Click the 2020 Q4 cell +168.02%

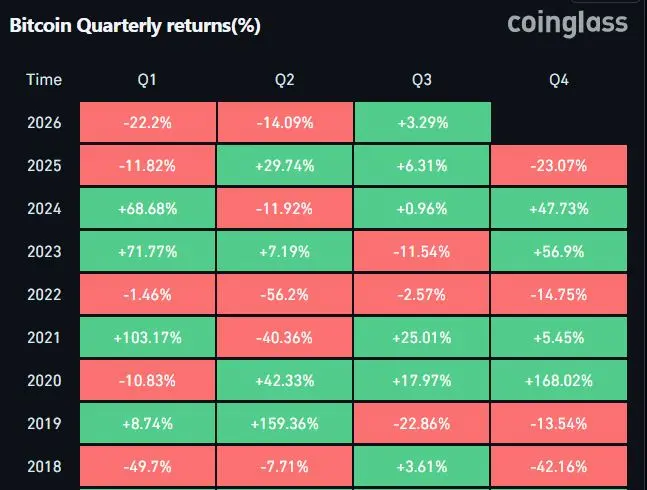pos(559,380)
